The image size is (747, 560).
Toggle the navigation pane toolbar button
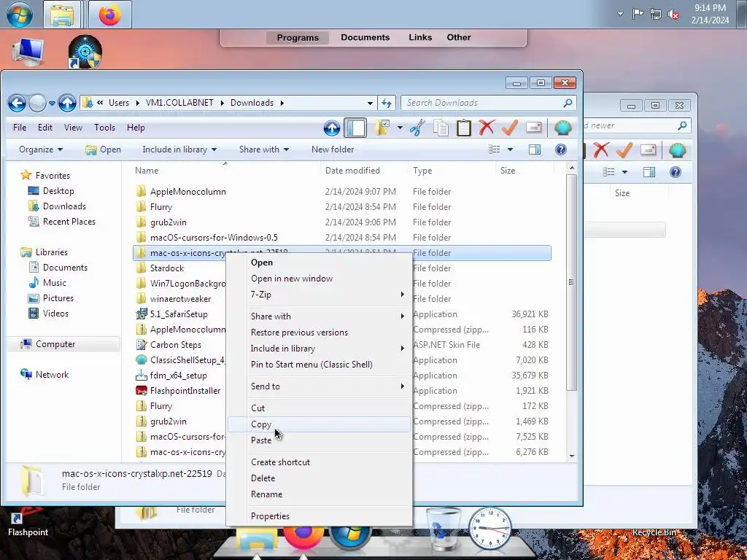pyautogui.click(x=355, y=128)
